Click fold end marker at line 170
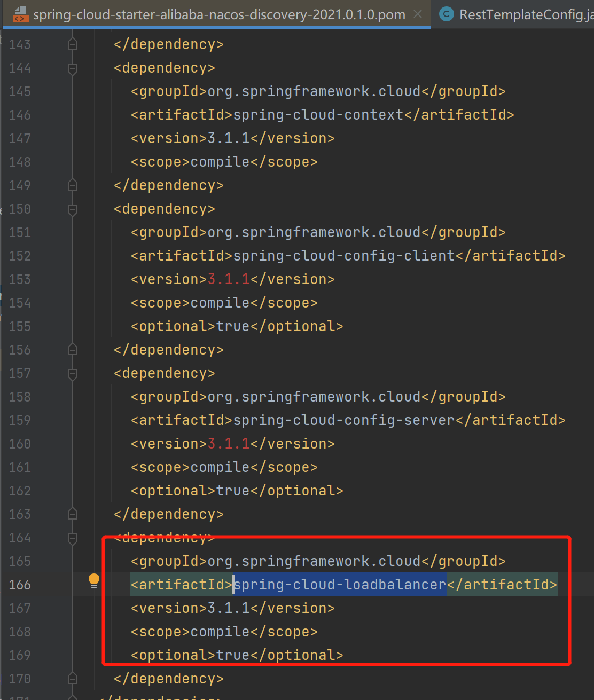594x700 pixels. 73,679
